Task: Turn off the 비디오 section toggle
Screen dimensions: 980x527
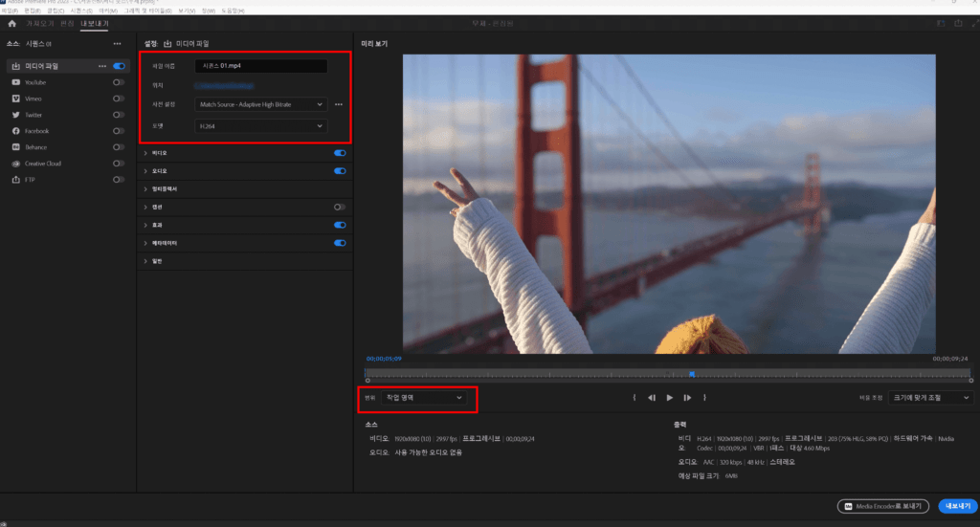Action: click(x=340, y=153)
